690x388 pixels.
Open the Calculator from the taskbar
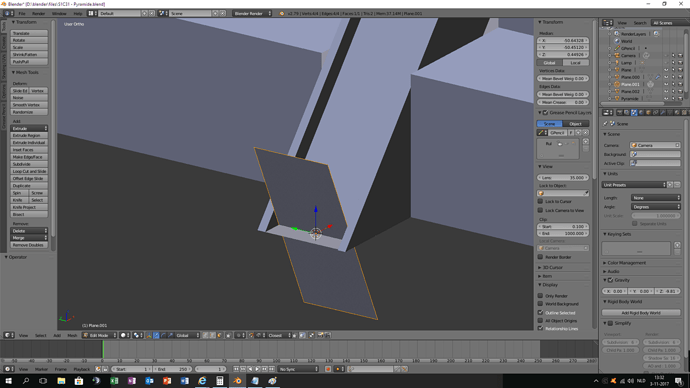(220, 381)
